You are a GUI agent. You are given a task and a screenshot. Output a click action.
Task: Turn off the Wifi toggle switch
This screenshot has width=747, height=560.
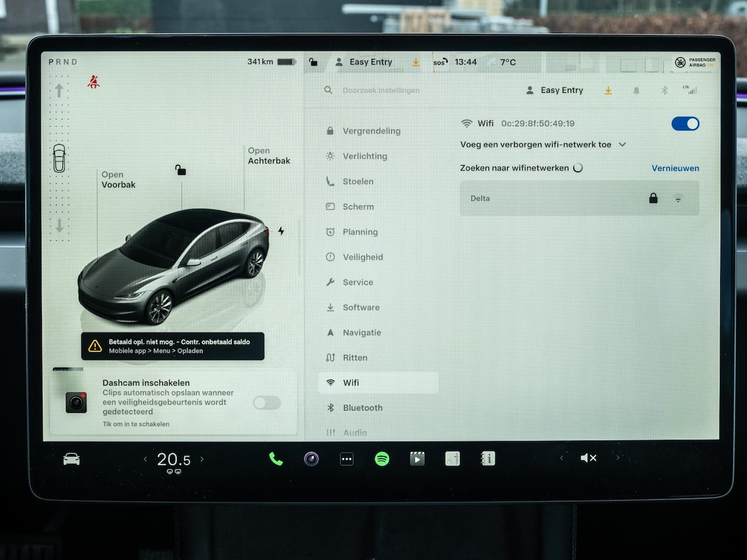[x=685, y=124]
